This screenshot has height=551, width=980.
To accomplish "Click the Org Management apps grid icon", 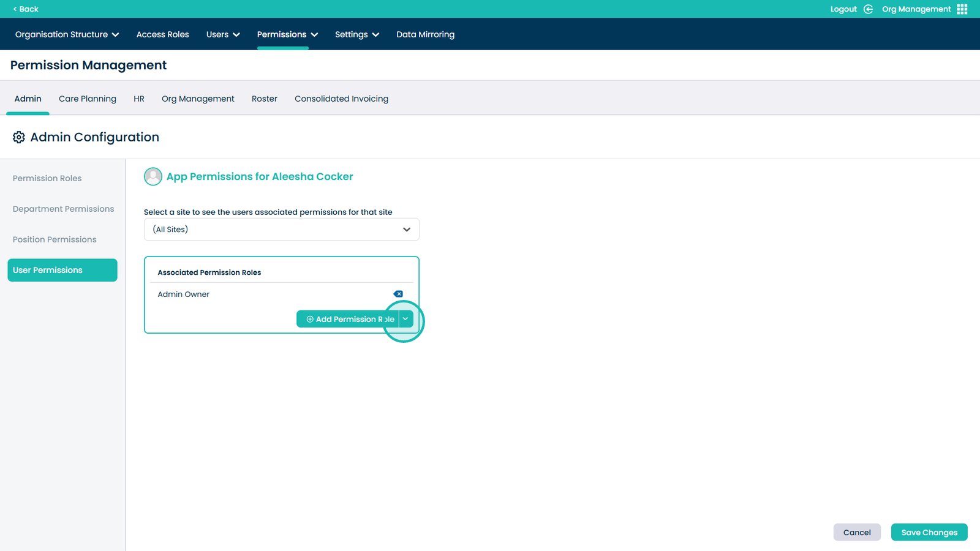I will pyautogui.click(x=962, y=9).
